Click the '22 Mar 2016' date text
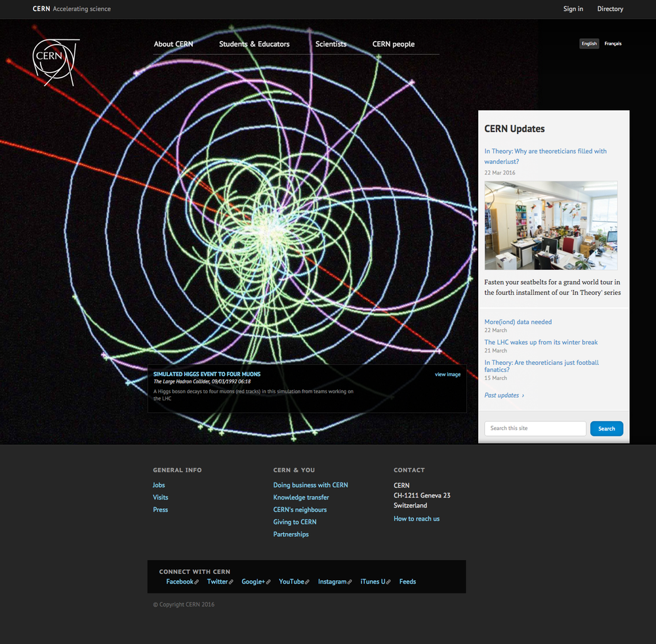Viewport: 656px width, 644px height. coord(499,173)
